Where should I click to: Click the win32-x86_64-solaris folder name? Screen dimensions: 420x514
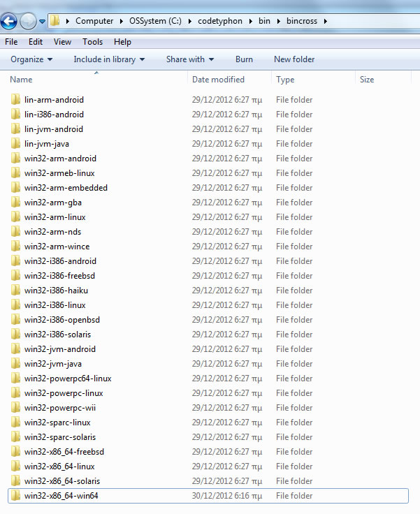[62, 481]
